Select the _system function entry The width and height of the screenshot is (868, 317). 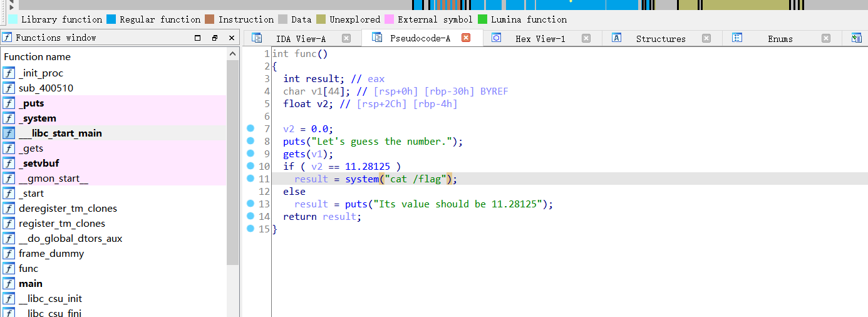pos(113,118)
